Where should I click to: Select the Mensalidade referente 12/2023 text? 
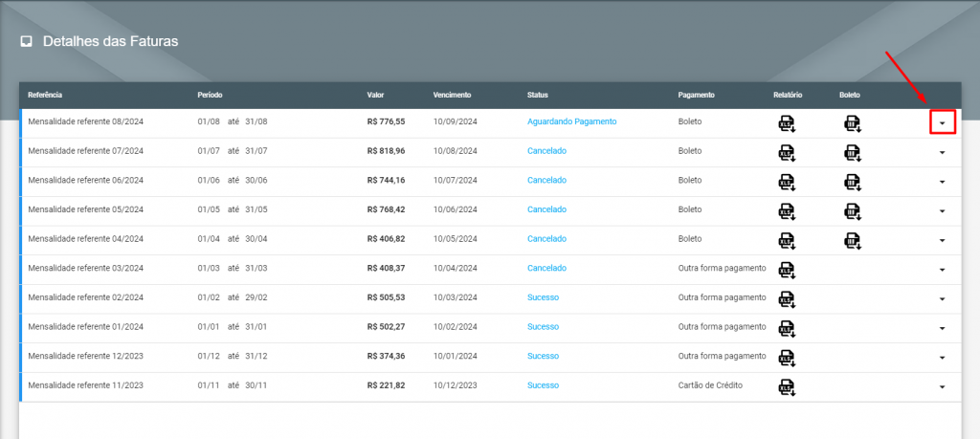[85, 356]
